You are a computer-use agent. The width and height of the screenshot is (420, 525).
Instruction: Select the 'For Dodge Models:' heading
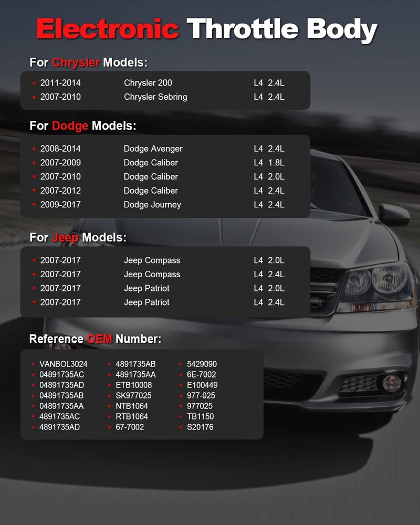pos(83,126)
